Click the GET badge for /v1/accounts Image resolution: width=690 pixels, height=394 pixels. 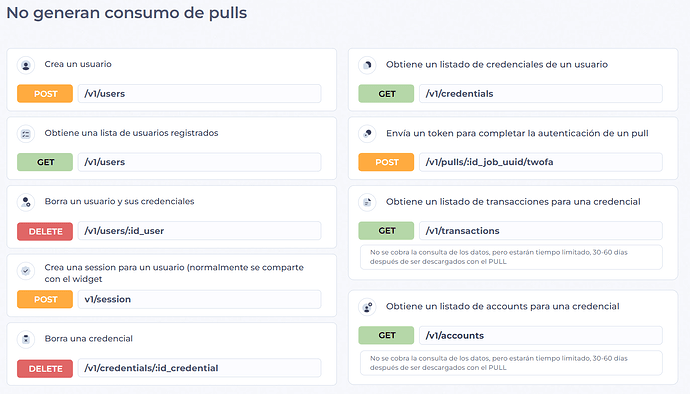[x=386, y=335]
